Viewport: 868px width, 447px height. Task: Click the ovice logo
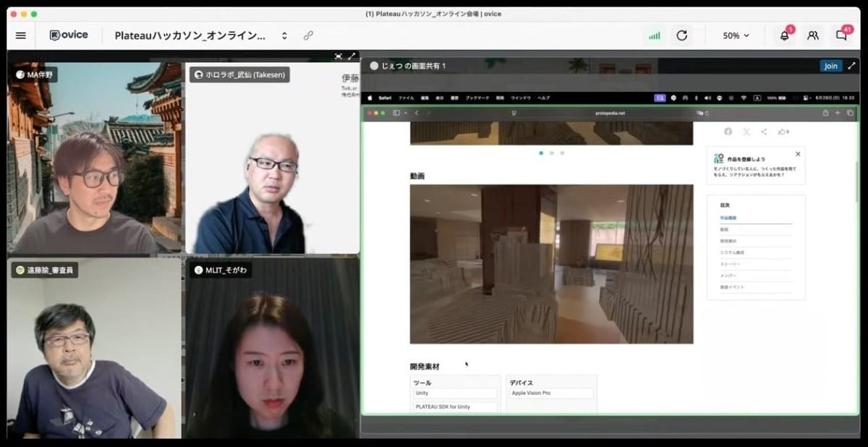(69, 35)
